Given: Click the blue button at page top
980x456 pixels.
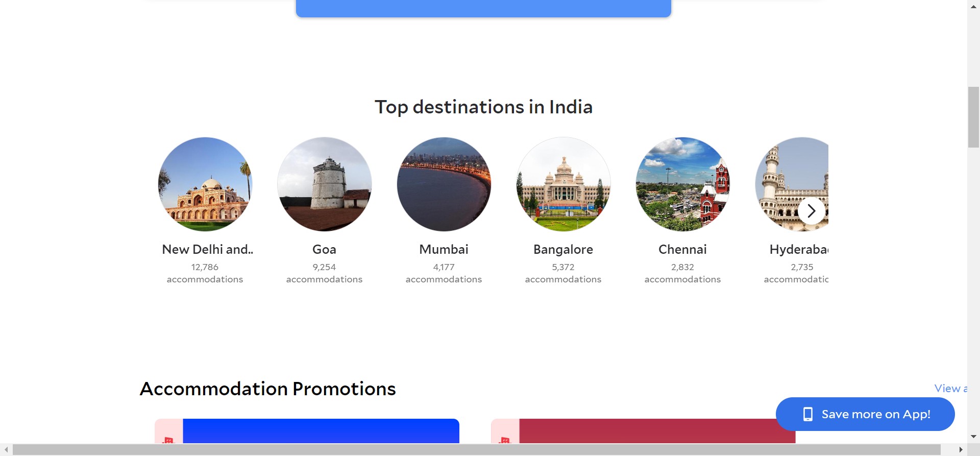Looking at the screenshot, I should [483, 8].
